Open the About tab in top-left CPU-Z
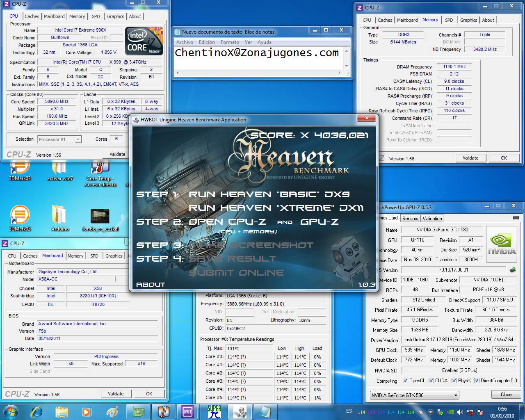The image size is (525, 420). (x=135, y=16)
